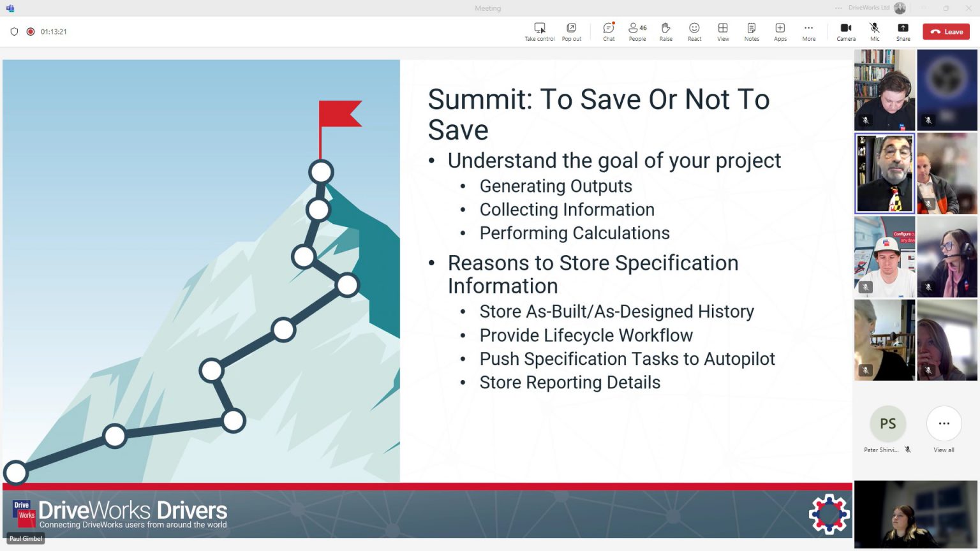Open the View layout menu

coord(722,31)
